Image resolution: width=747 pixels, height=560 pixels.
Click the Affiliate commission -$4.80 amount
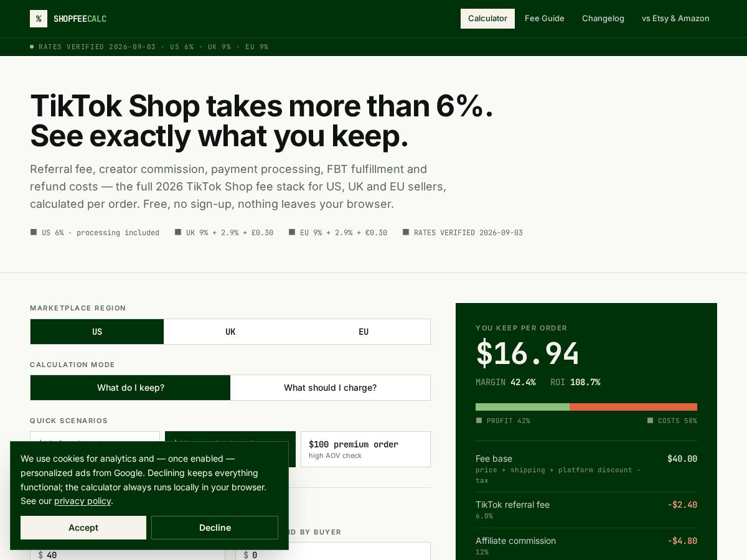(682, 541)
